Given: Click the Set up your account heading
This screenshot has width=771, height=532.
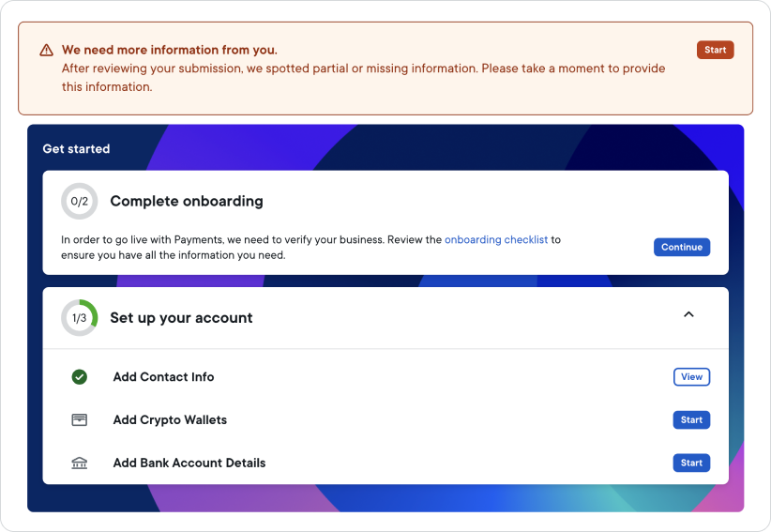Looking at the screenshot, I should [x=181, y=318].
